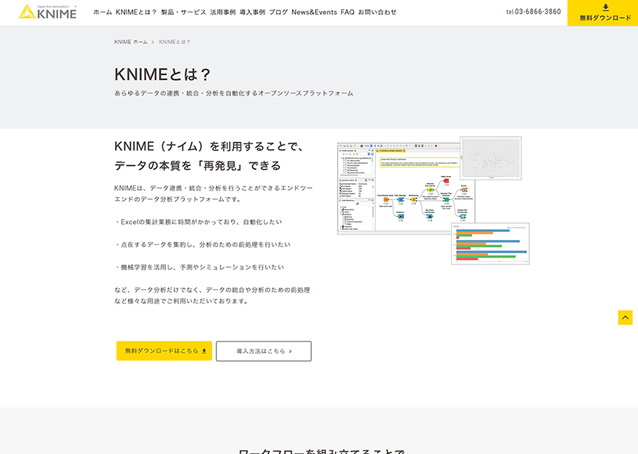The image size is (638, 454).
Task: Click the KNIMEとは？ page heading
Action: (x=162, y=74)
